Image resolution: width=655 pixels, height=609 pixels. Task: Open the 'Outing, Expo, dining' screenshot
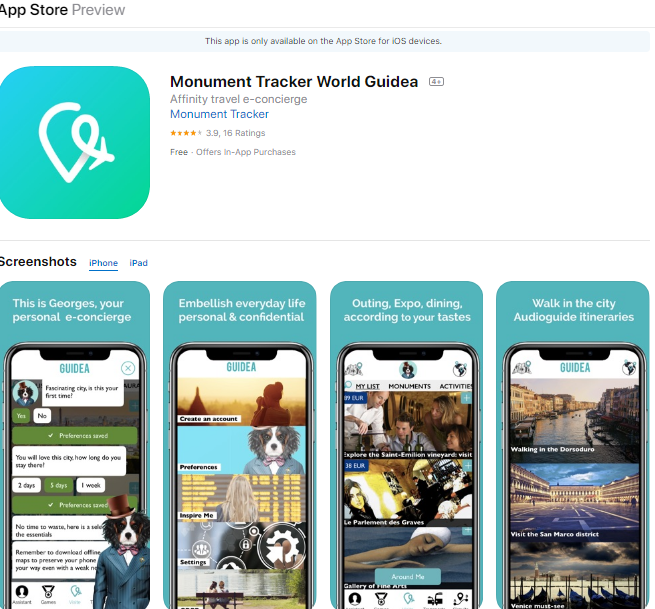(x=406, y=445)
